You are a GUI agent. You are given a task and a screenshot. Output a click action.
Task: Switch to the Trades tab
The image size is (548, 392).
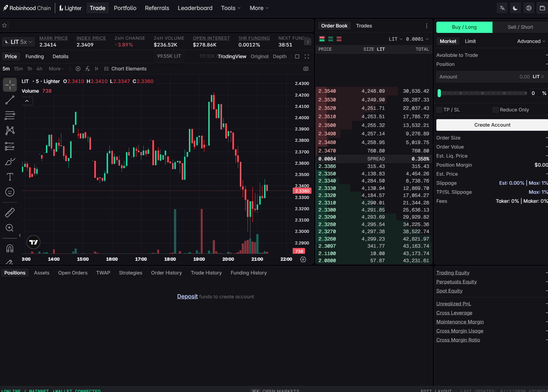point(364,26)
